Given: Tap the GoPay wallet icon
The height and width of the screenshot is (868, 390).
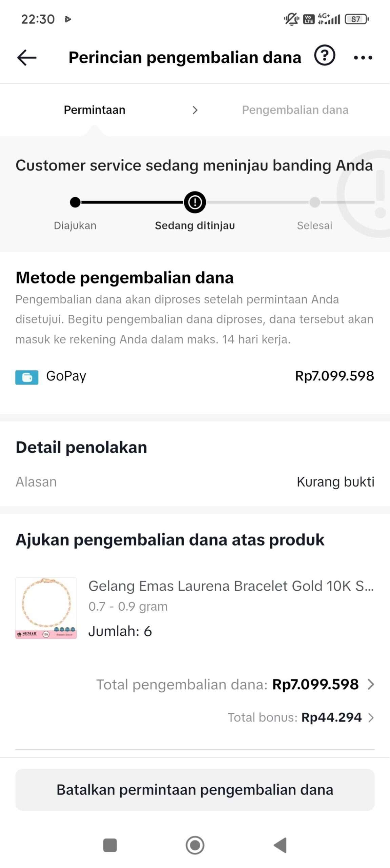Looking at the screenshot, I should pyautogui.click(x=27, y=377).
